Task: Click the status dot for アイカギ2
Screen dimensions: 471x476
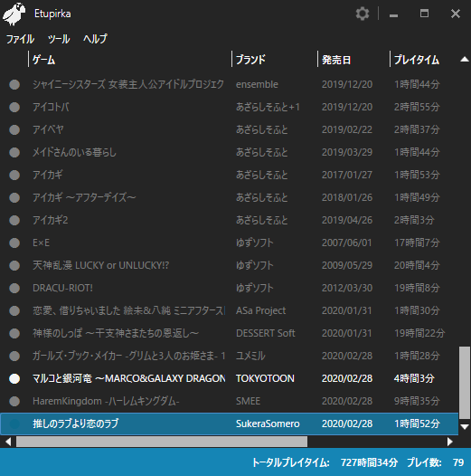Action: tap(14, 221)
